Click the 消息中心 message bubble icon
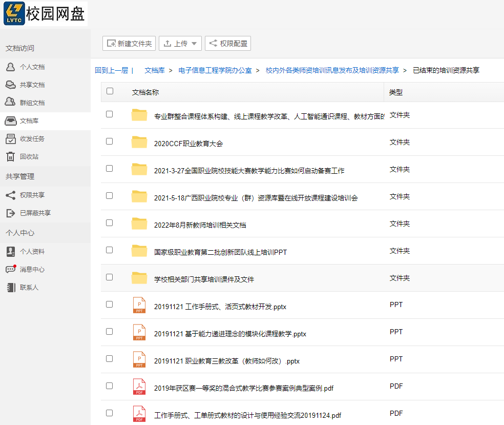504x425 pixels. 10,269
